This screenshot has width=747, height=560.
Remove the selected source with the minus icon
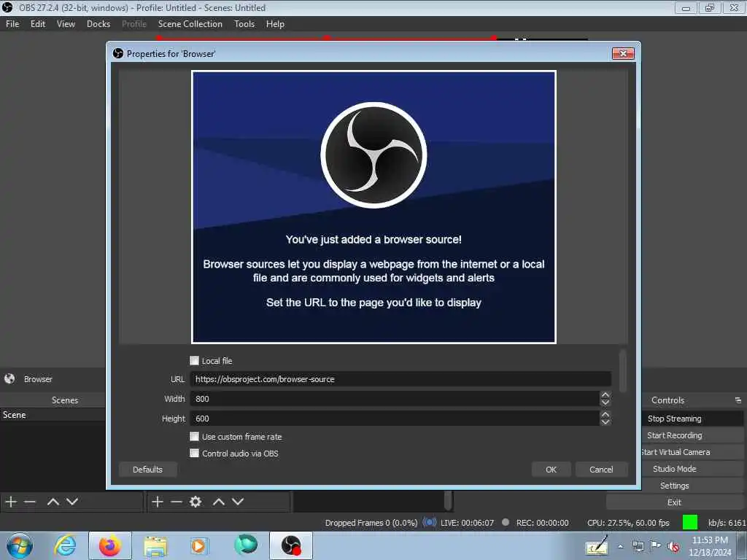177,502
